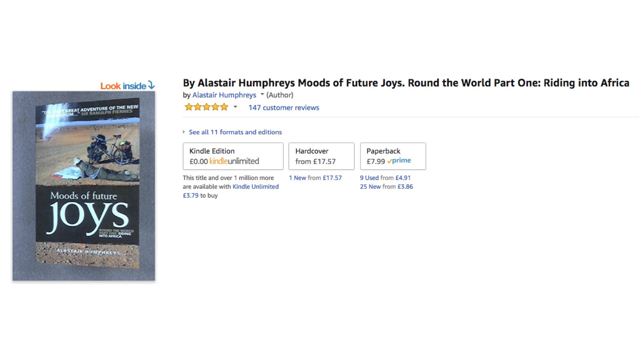The width and height of the screenshot is (644, 362).
Task: Click the five-star rating icons
Action: tap(206, 107)
